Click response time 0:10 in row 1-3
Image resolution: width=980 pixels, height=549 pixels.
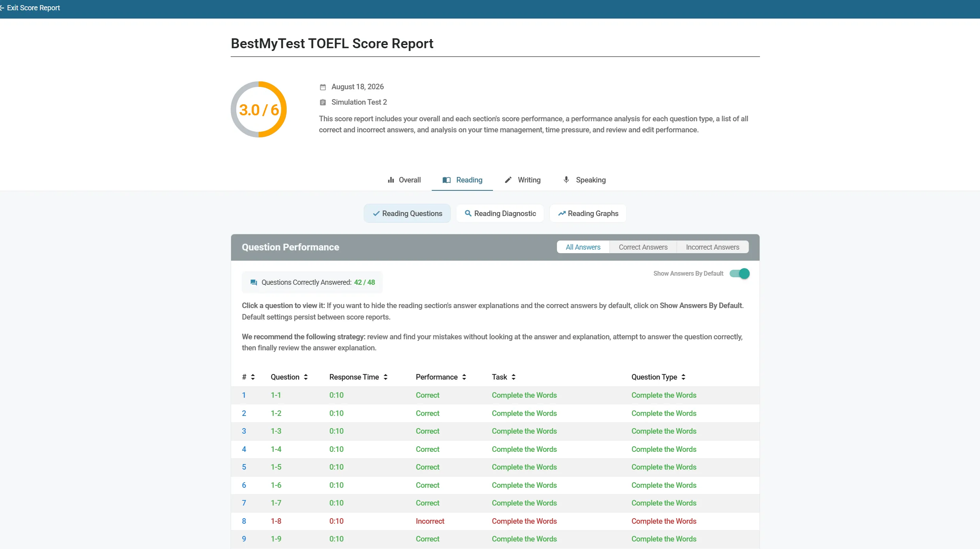click(x=337, y=431)
